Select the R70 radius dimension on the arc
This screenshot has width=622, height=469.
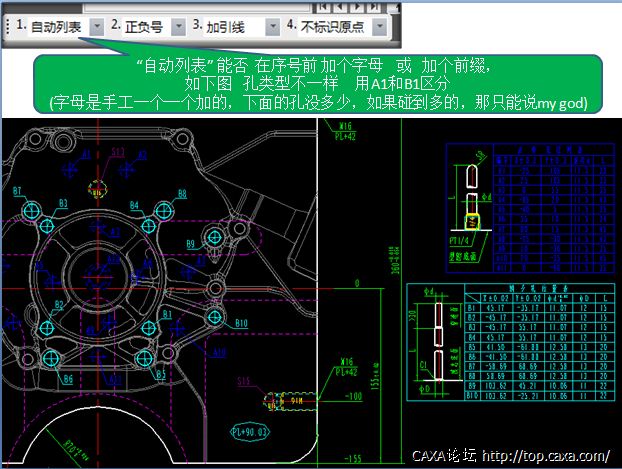point(75,450)
